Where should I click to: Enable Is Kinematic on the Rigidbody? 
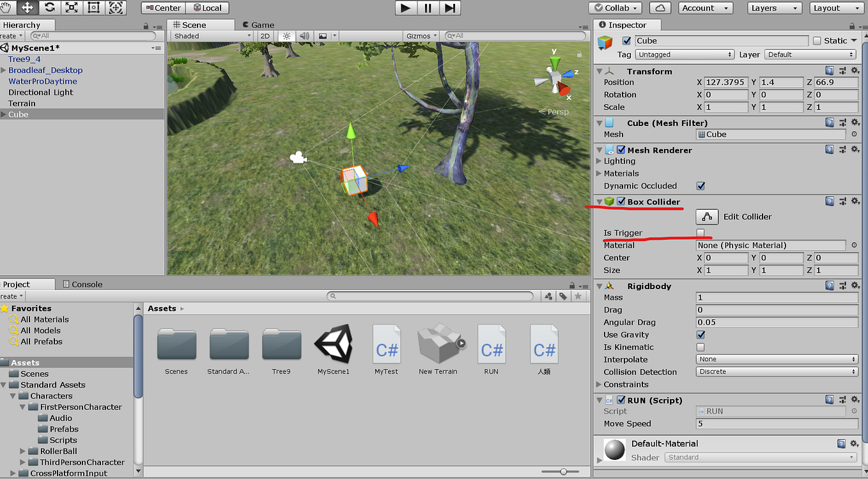coord(701,347)
